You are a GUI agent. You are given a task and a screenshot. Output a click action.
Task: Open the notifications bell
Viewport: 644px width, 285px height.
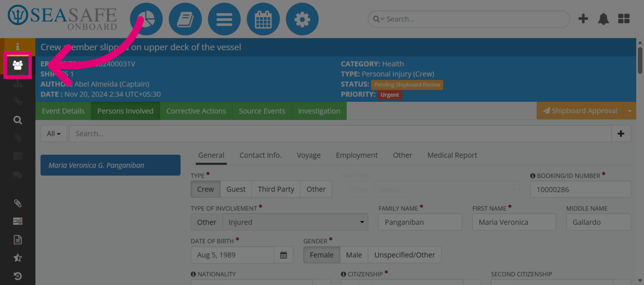pos(603,19)
